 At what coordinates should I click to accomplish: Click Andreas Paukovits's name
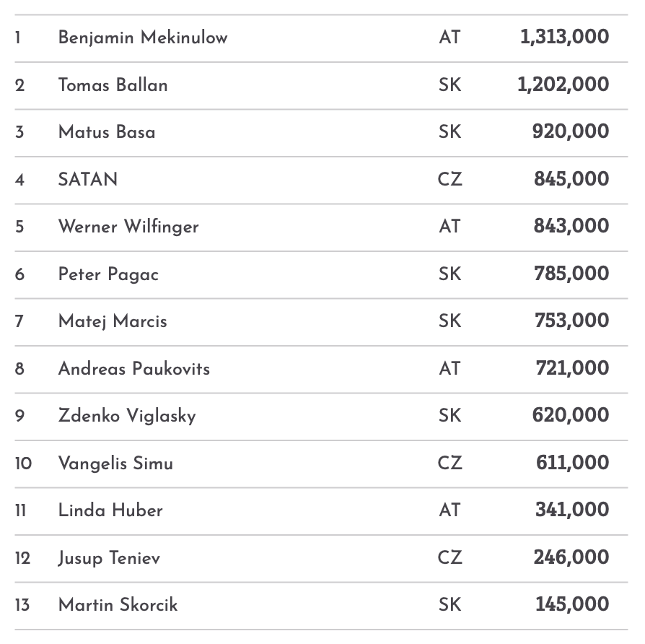click(x=134, y=369)
